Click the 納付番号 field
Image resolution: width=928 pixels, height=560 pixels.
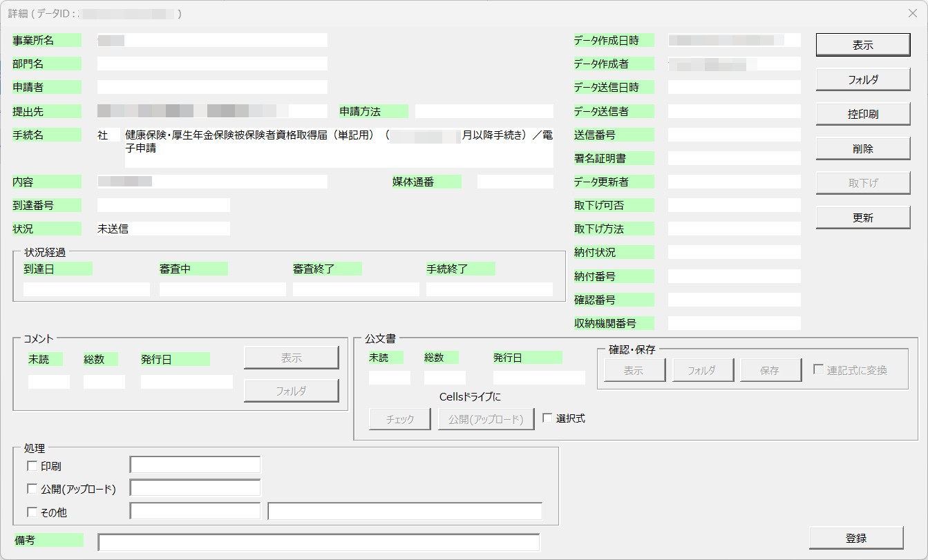point(735,276)
